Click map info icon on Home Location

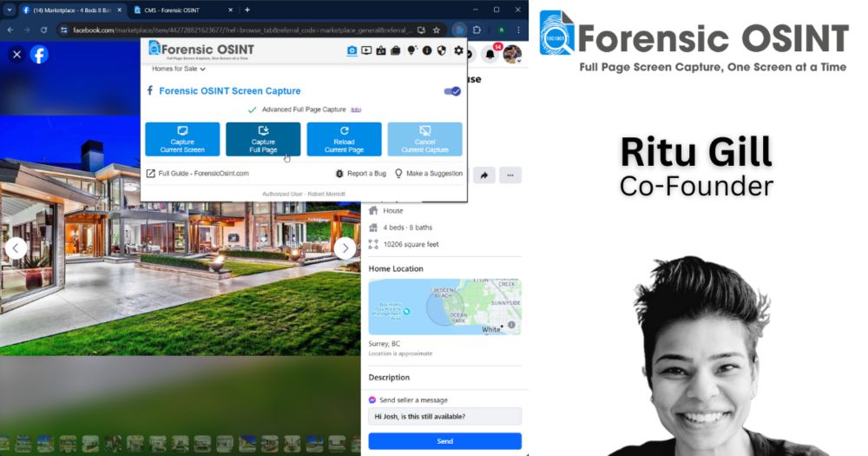[x=511, y=325]
